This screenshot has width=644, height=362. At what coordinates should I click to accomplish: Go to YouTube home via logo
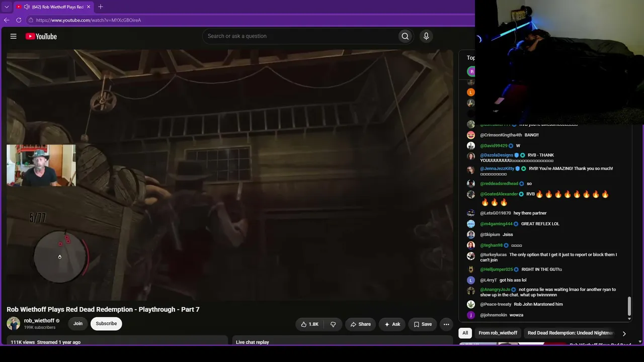coord(41,36)
